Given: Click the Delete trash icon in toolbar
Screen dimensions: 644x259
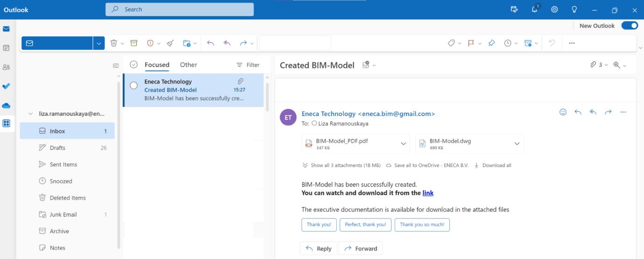Looking at the screenshot, I should [113, 43].
